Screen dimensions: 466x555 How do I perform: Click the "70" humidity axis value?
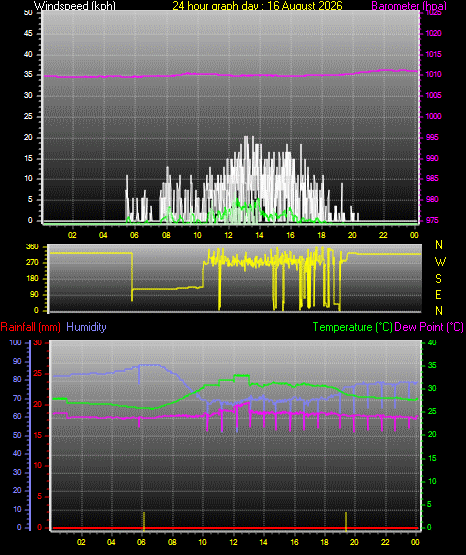[x=17, y=398]
